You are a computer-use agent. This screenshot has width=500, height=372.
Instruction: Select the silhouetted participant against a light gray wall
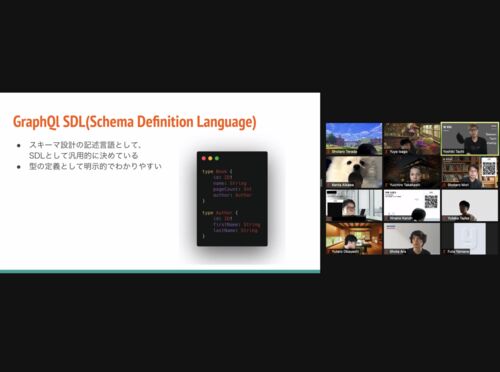[x=470, y=205]
